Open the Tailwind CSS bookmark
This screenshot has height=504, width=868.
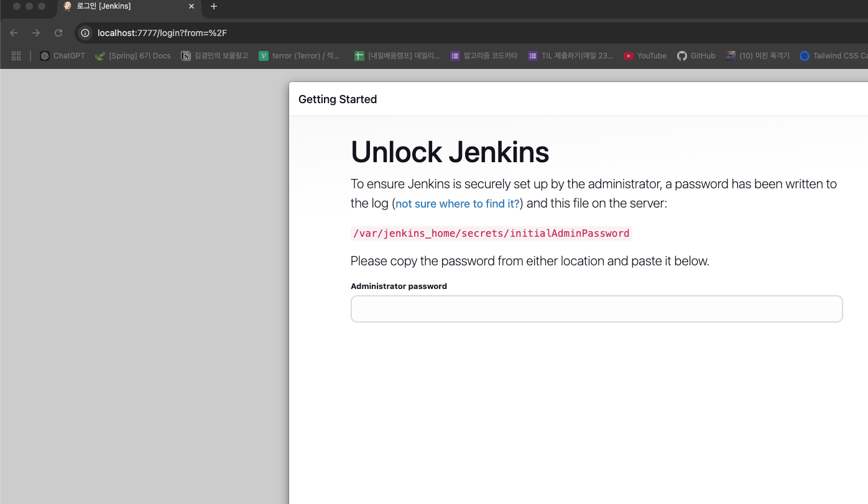(833, 55)
